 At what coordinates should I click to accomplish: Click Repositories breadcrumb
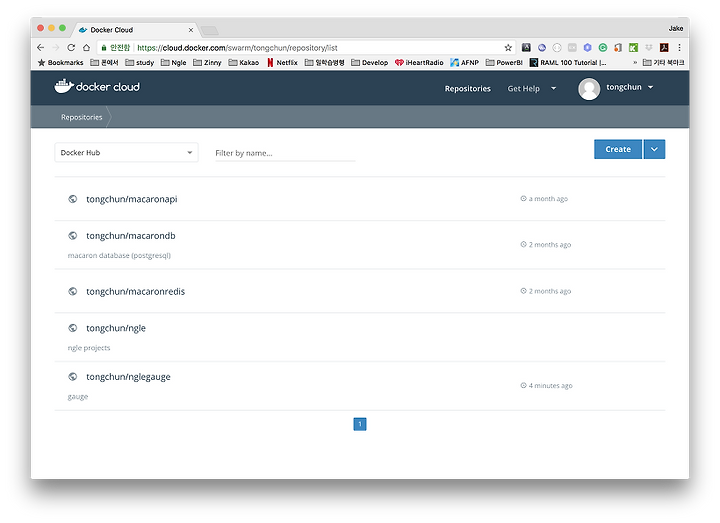[82, 117]
